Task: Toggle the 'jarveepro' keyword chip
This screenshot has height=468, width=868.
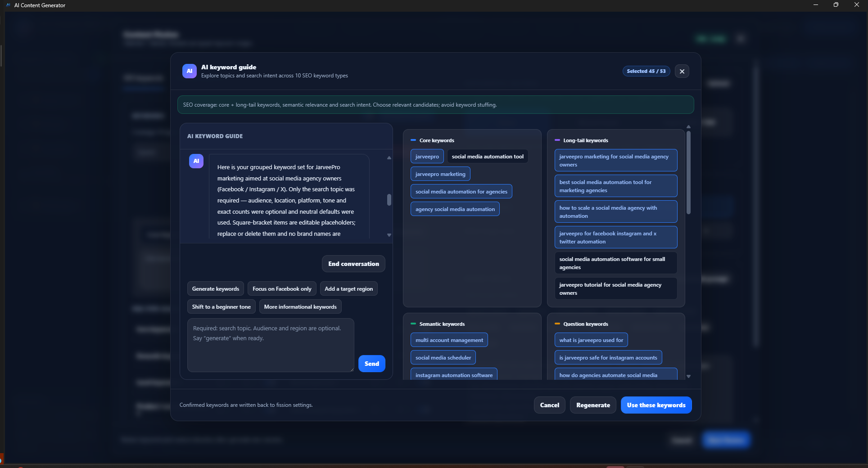Action: click(x=427, y=157)
